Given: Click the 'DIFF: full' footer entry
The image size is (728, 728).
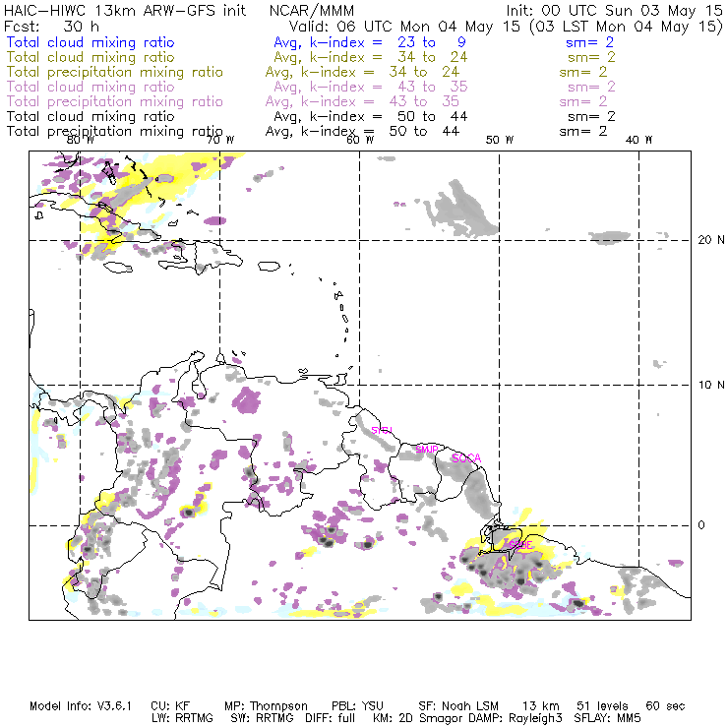Looking at the screenshot, I should coord(331,718).
